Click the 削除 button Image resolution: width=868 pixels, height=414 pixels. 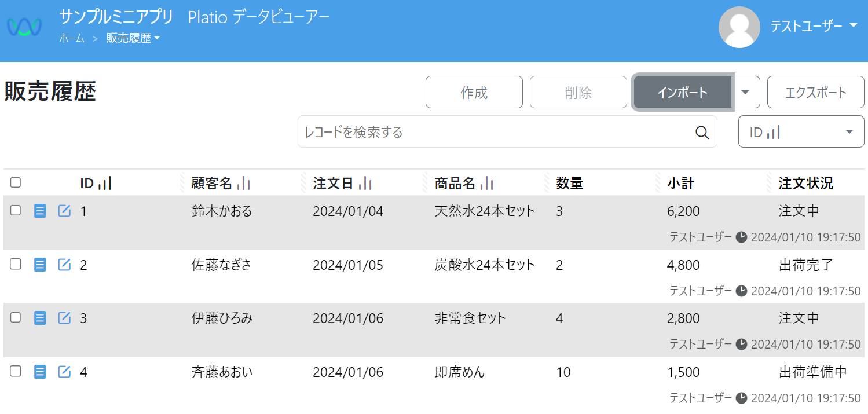[578, 92]
